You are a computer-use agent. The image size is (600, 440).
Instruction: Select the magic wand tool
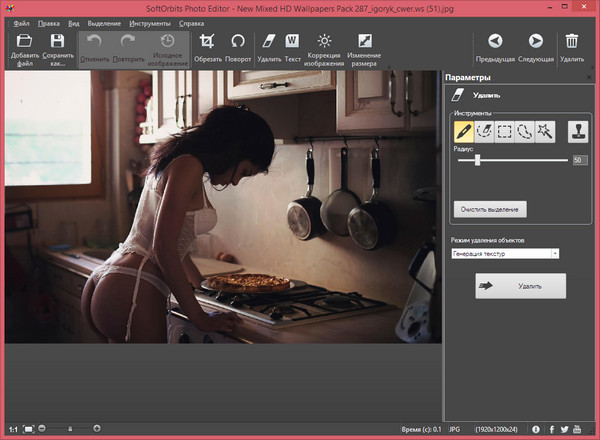pos(545,131)
